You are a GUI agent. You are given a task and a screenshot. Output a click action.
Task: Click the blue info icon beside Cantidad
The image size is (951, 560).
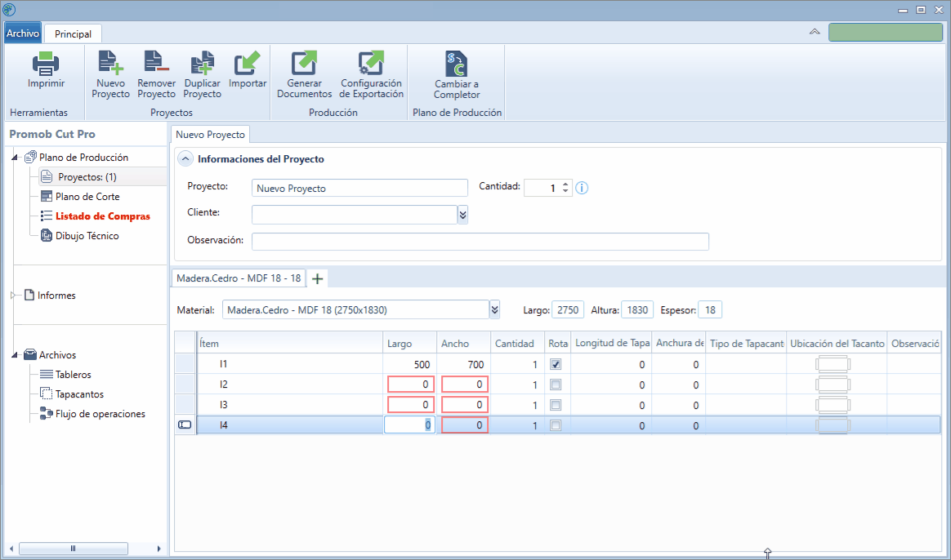point(582,188)
